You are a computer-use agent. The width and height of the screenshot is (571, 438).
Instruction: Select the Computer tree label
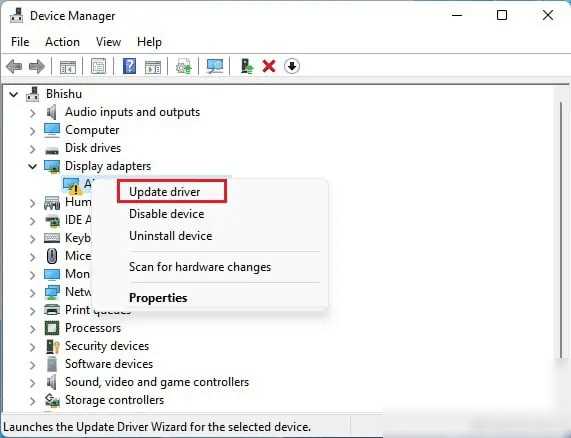(92, 130)
